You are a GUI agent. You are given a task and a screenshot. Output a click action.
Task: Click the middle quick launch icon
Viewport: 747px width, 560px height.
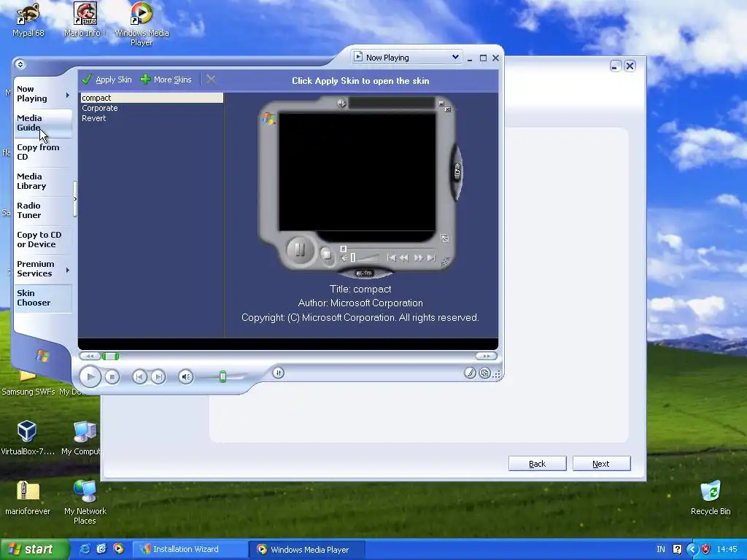(x=101, y=549)
